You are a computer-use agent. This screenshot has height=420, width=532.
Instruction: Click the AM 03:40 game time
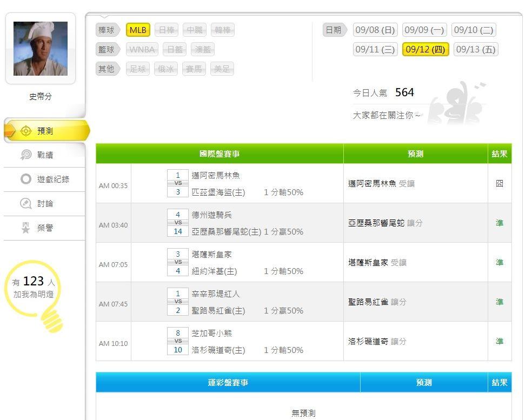coord(114,225)
